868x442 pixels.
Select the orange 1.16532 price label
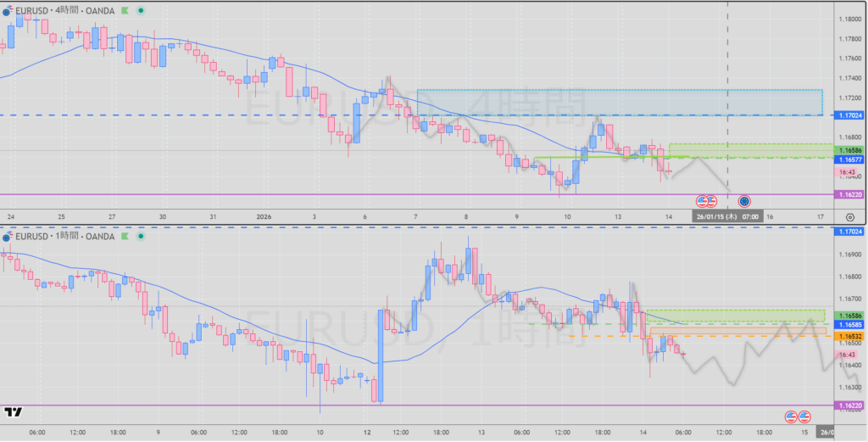click(849, 337)
